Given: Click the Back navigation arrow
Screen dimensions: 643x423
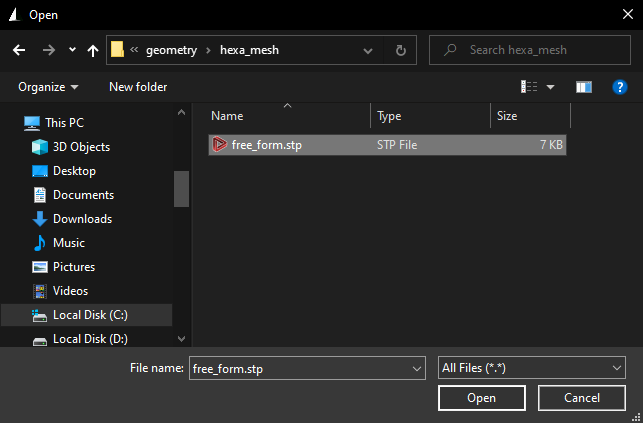Looking at the screenshot, I should (x=19, y=50).
